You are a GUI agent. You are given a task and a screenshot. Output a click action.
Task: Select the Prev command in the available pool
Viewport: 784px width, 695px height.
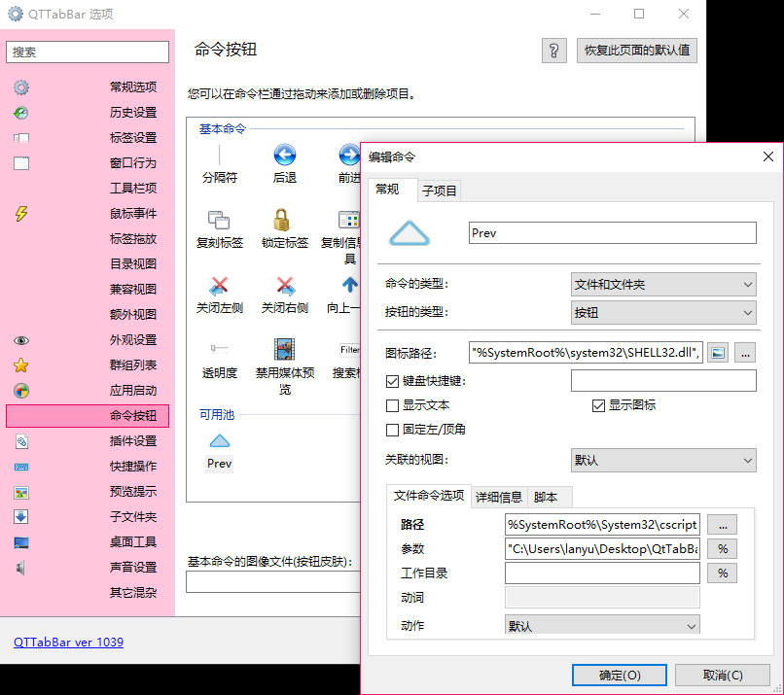click(x=220, y=452)
